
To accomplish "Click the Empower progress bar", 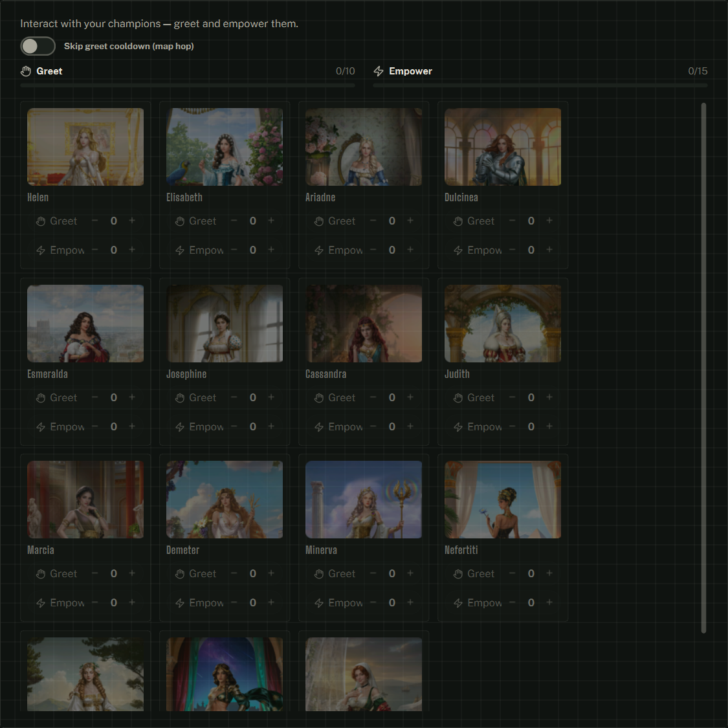I will (x=540, y=85).
